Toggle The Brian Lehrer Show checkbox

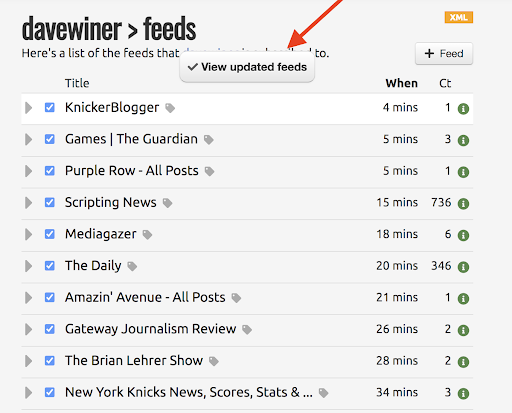coord(50,361)
